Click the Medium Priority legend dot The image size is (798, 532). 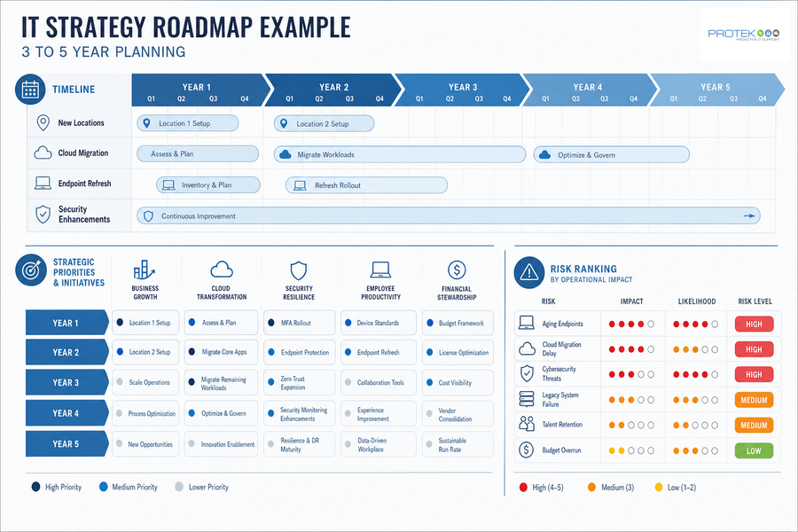104,487
